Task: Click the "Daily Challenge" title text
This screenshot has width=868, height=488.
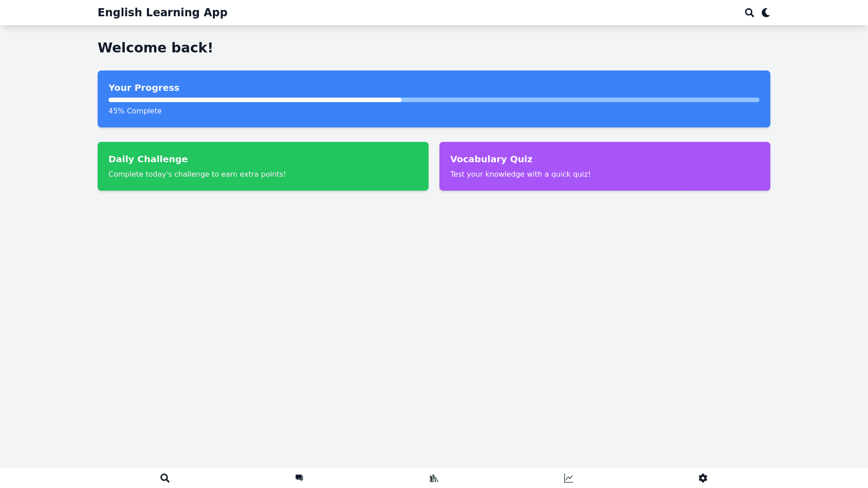Action: pos(148,159)
